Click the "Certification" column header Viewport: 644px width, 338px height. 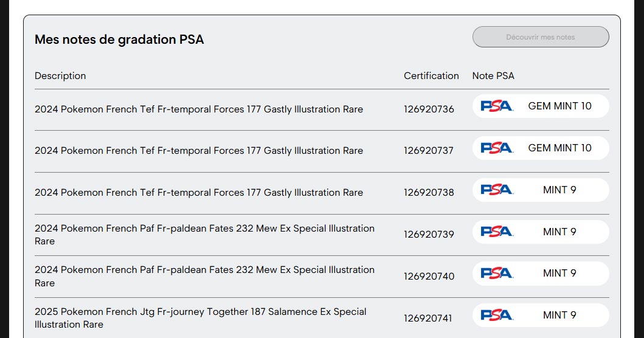[x=431, y=76]
